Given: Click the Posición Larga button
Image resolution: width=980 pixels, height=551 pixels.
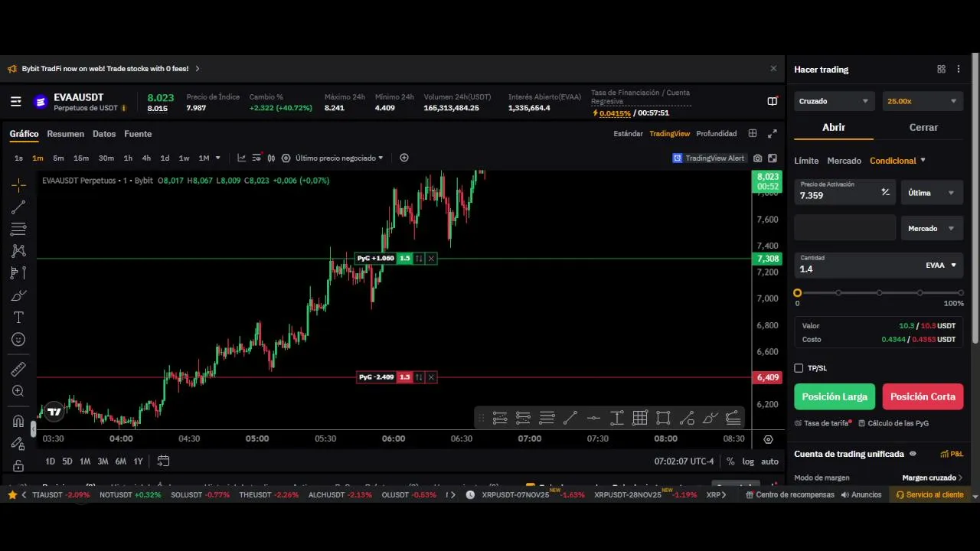Looking at the screenshot, I should [835, 396].
